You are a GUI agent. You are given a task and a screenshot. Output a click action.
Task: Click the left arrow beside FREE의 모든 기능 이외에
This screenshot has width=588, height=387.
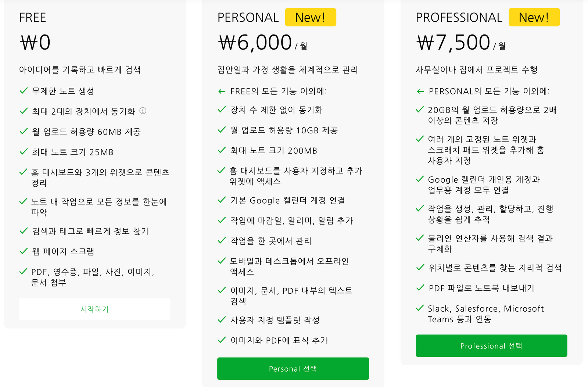tap(222, 92)
